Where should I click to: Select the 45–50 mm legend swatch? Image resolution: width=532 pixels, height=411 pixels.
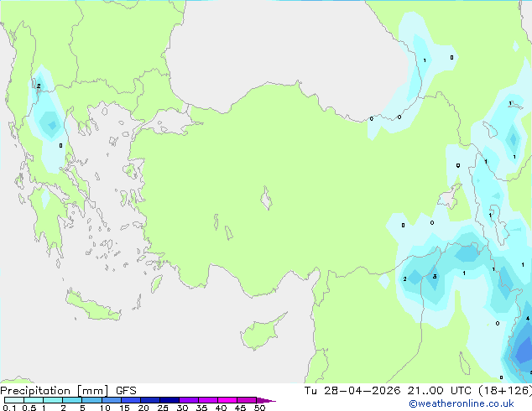pos(247,400)
